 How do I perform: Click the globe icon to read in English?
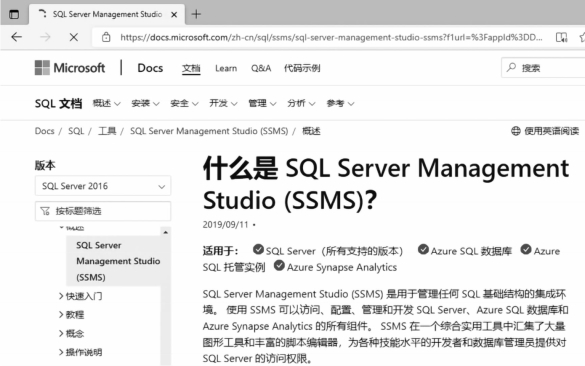click(516, 131)
